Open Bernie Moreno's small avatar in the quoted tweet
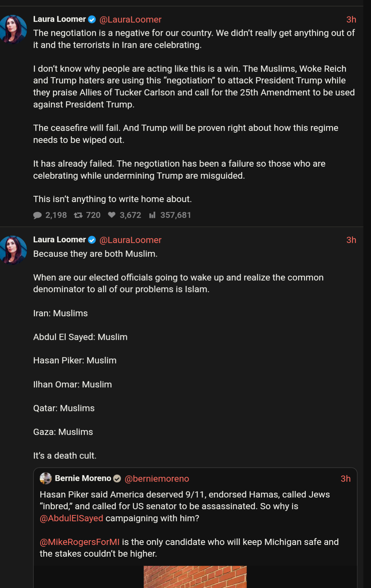Screen dimensions: 371x588 (x=46, y=479)
